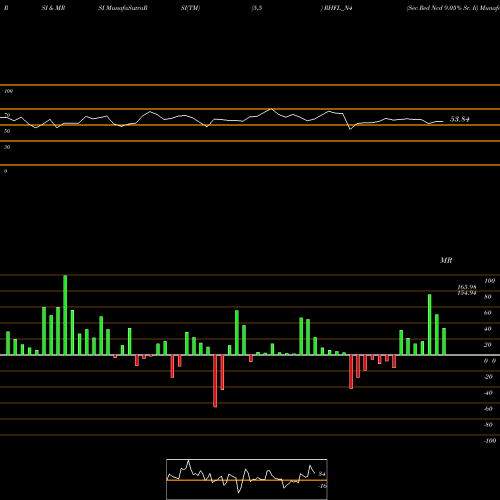Click the 'SI(TM)' header label
This screenshot has height=500, width=500.
coord(190,8)
